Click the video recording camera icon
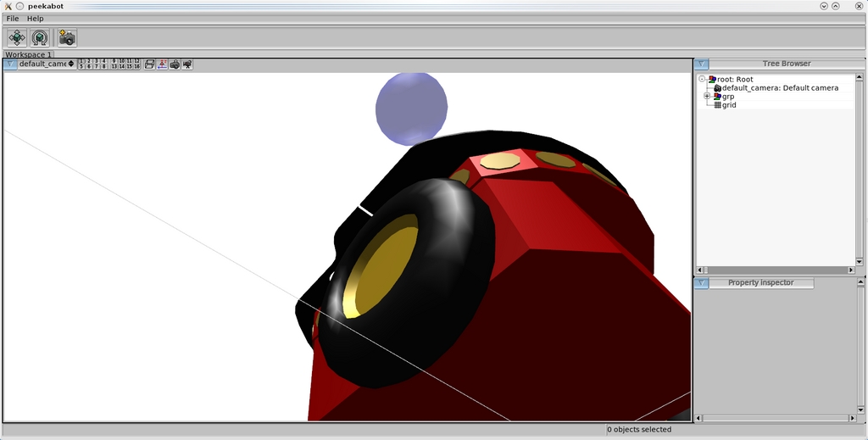Image resolution: width=868 pixels, height=440 pixels. (187, 64)
